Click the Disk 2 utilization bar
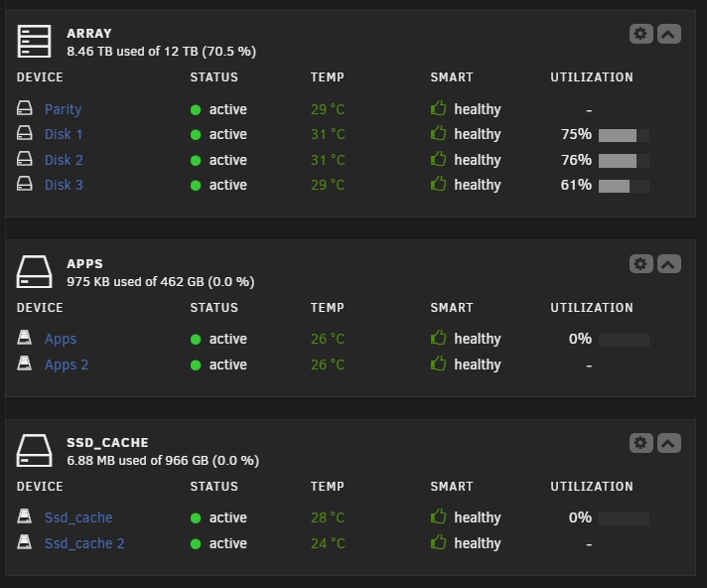 [x=624, y=160]
